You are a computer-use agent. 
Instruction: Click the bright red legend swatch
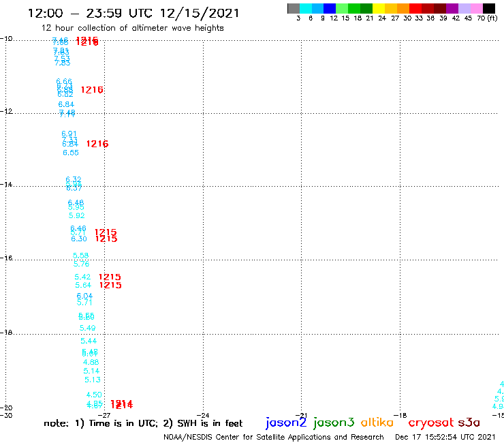click(415, 8)
